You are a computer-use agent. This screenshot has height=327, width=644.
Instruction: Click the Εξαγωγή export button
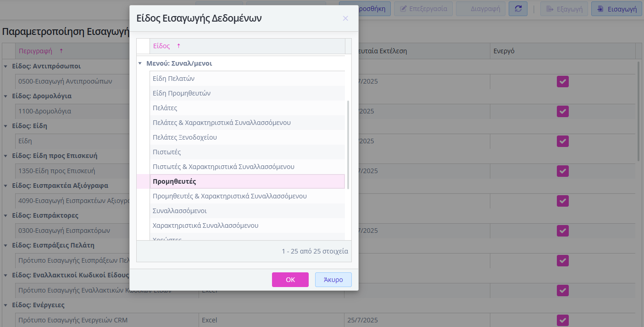coord(564,9)
